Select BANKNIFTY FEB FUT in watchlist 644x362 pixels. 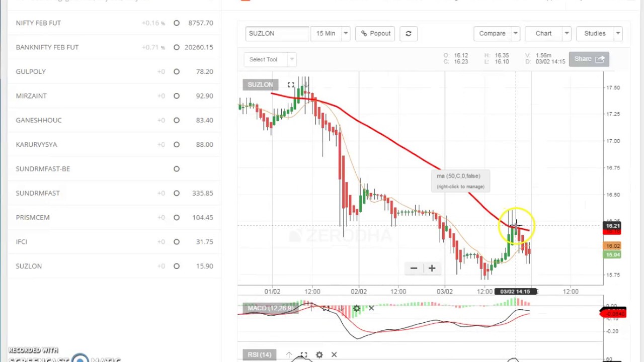(47, 47)
